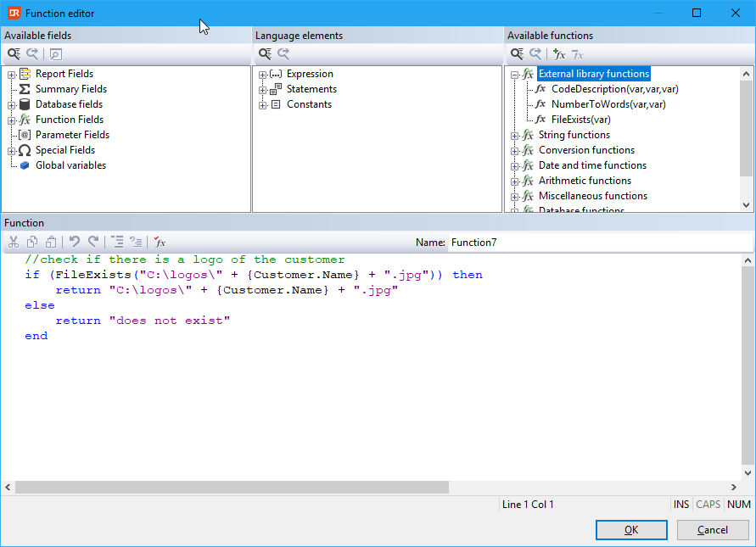
Task: Click the Name field containing Function7
Action: (x=600, y=243)
